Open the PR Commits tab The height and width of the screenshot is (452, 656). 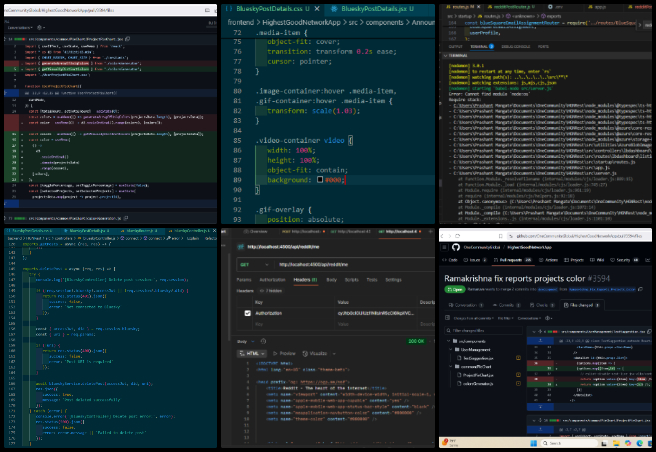point(506,305)
